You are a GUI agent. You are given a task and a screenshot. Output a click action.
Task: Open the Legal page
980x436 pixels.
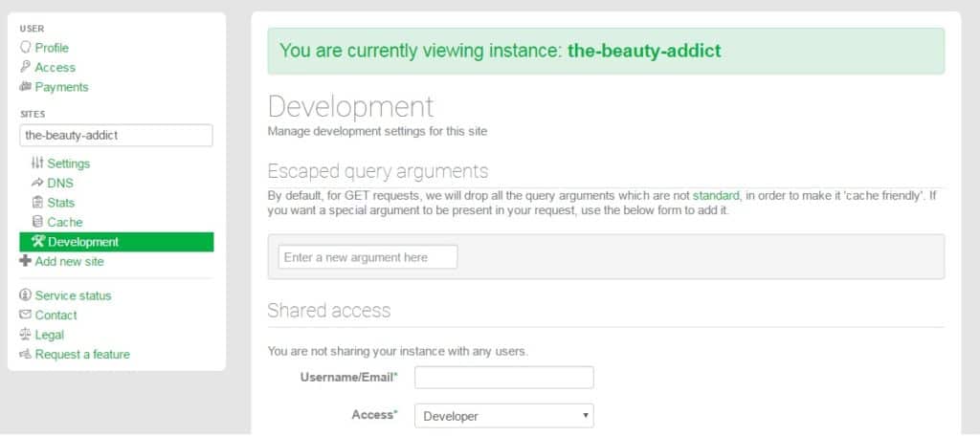[x=50, y=335]
